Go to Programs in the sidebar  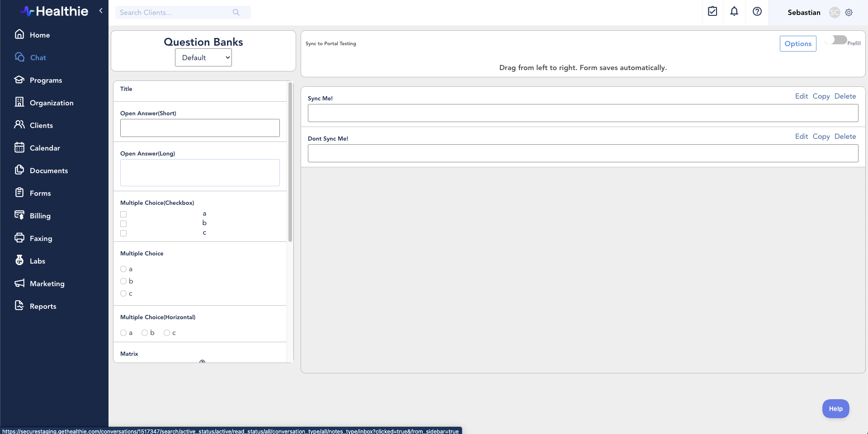(46, 80)
